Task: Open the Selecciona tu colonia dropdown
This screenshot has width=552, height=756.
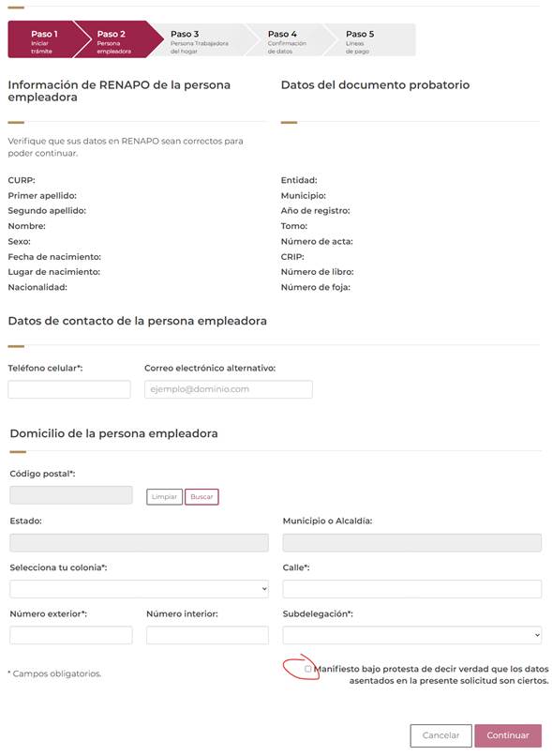Action: tap(140, 589)
